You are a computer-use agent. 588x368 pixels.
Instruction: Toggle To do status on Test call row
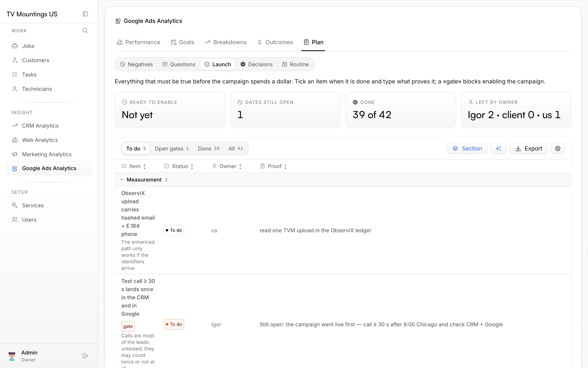(x=174, y=324)
